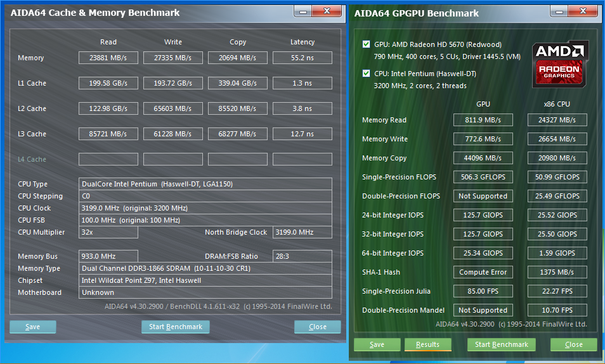Click GPU Memory Copy value 44096 MB/s
605x364 pixels.
483,158
